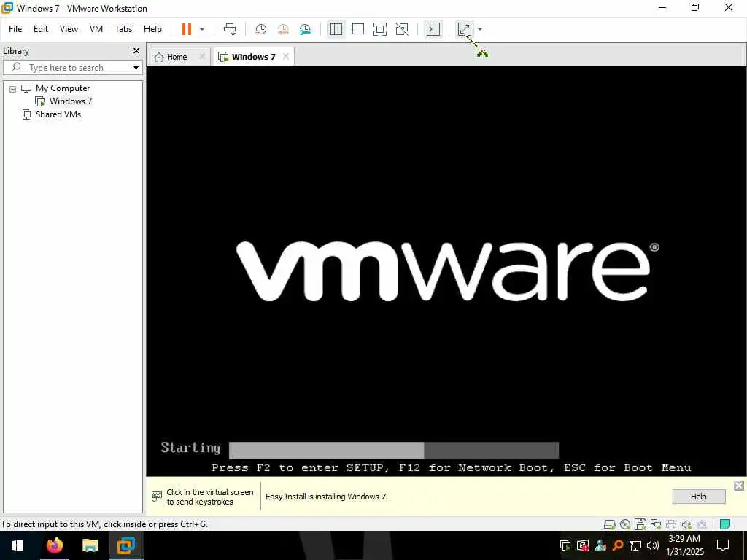Open the View menu
Screen dimensions: 747x560
coord(69,29)
